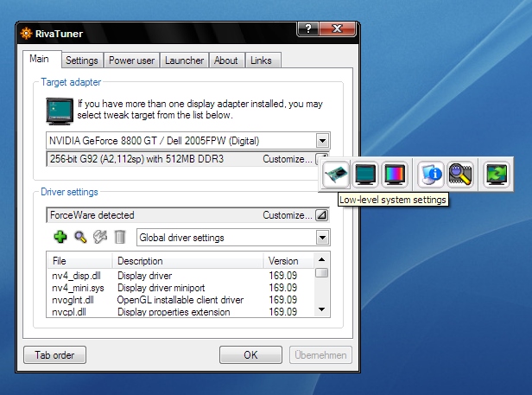Viewport: 532px width, 395px height.
Task: Click the disabled edit profile icon
Action: (100, 237)
